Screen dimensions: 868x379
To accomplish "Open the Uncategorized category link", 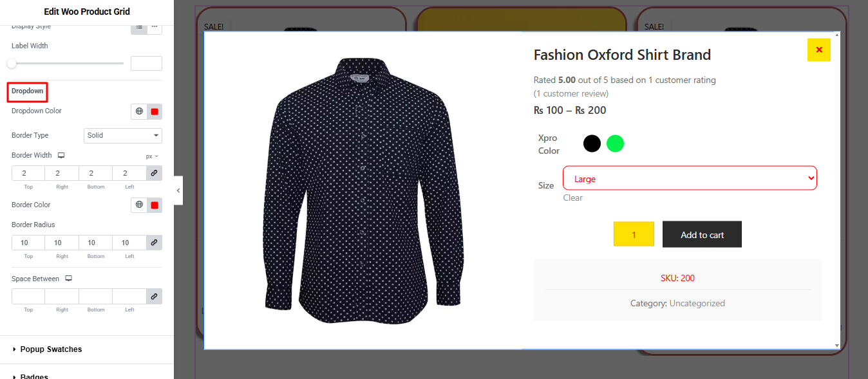I will coord(697,304).
